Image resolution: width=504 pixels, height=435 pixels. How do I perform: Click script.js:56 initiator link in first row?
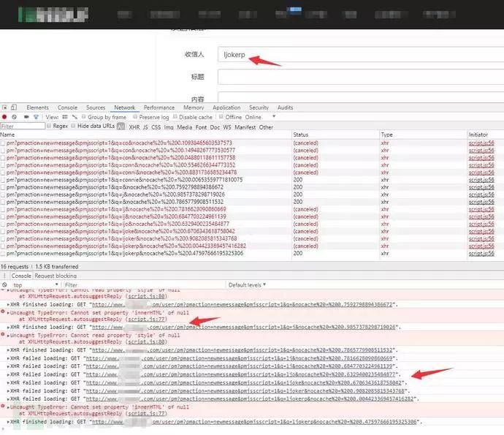tap(481, 143)
